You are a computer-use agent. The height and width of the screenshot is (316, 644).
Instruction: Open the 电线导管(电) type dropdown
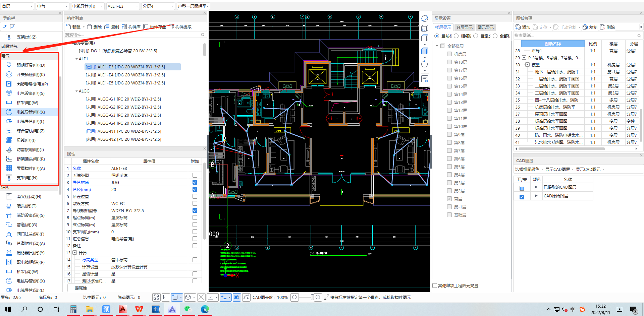(88, 6)
